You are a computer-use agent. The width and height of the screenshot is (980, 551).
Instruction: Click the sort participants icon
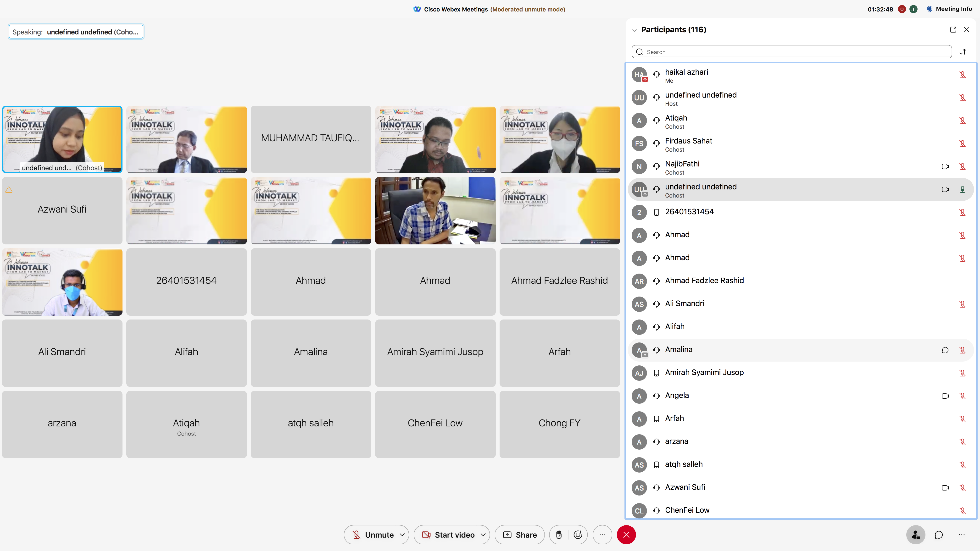point(963,52)
